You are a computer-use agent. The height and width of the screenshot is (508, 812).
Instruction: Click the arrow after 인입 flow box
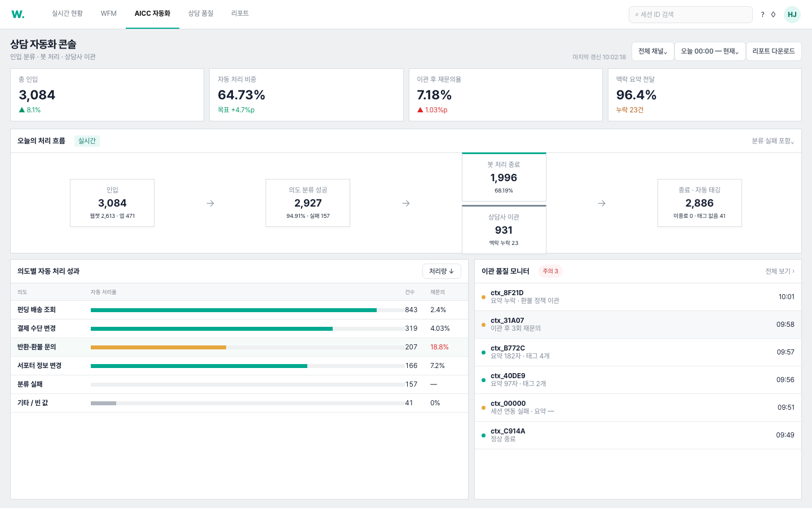click(x=210, y=203)
